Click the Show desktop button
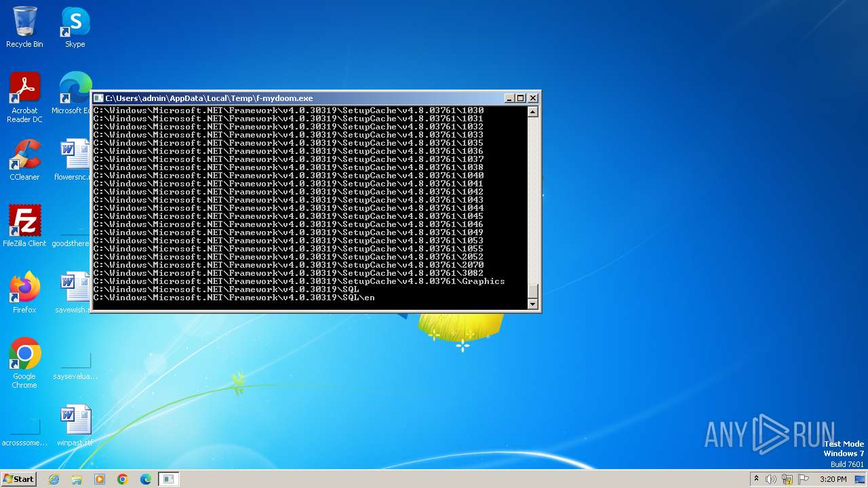 click(861, 479)
